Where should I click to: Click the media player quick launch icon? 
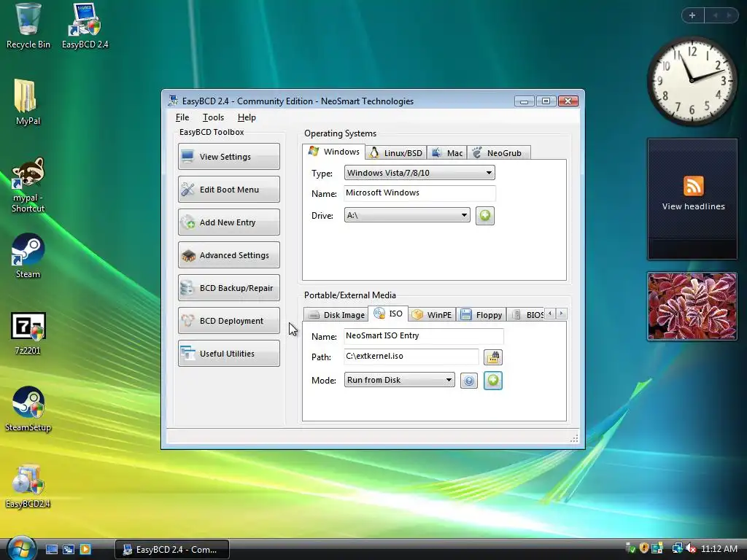click(85, 549)
